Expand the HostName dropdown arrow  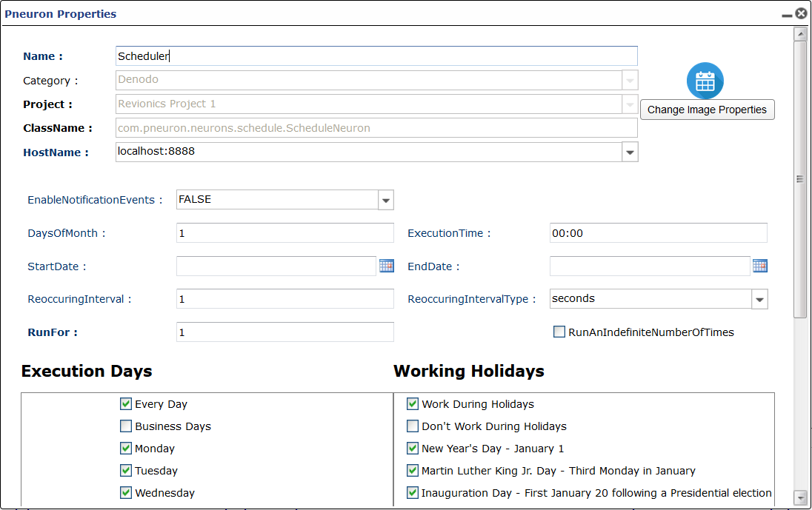click(x=630, y=152)
